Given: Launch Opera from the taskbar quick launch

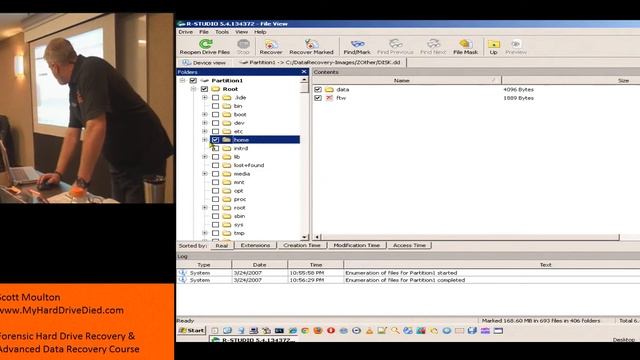Looking at the screenshot, I should coord(331,331).
